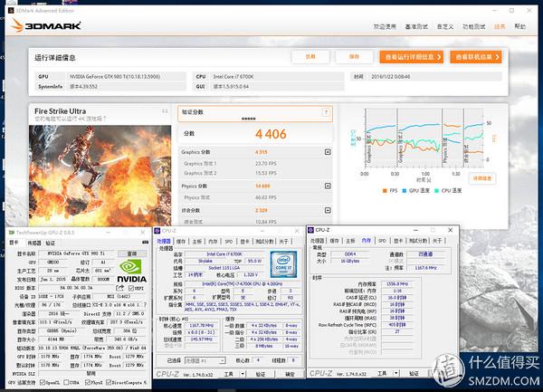
Task: Switch to the 处理器 tab in memory CPU-Z window
Action: point(318,240)
